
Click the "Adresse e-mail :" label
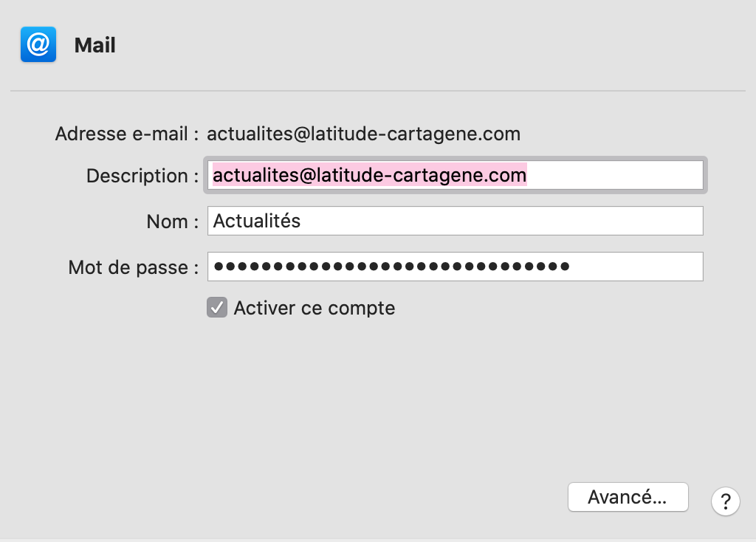pyautogui.click(x=127, y=134)
